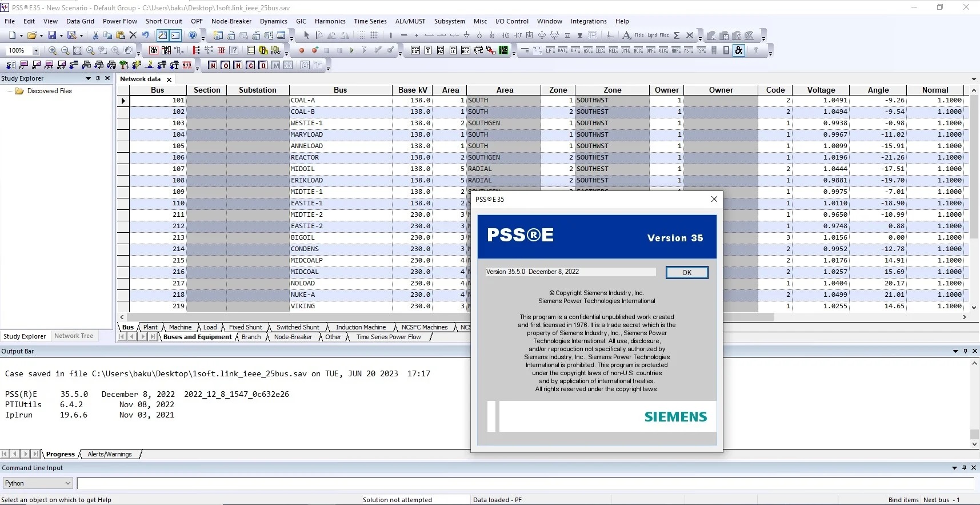Click the Zoom Out magnifier icon

pyautogui.click(x=65, y=50)
